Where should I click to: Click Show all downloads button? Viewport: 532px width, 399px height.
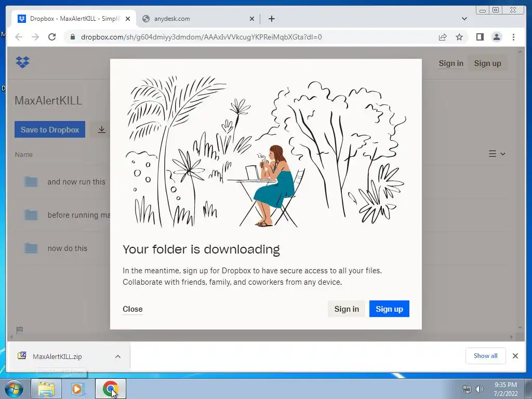pos(486,356)
